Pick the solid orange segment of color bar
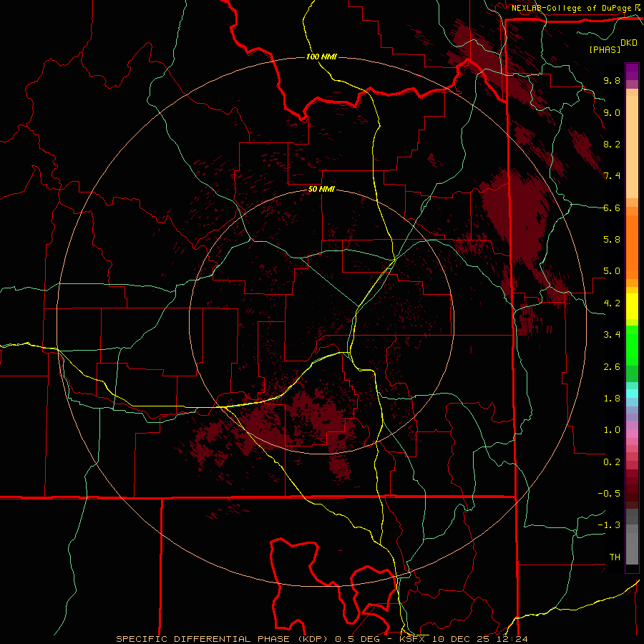The height and width of the screenshot is (644, 644). [x=632, y=246]
